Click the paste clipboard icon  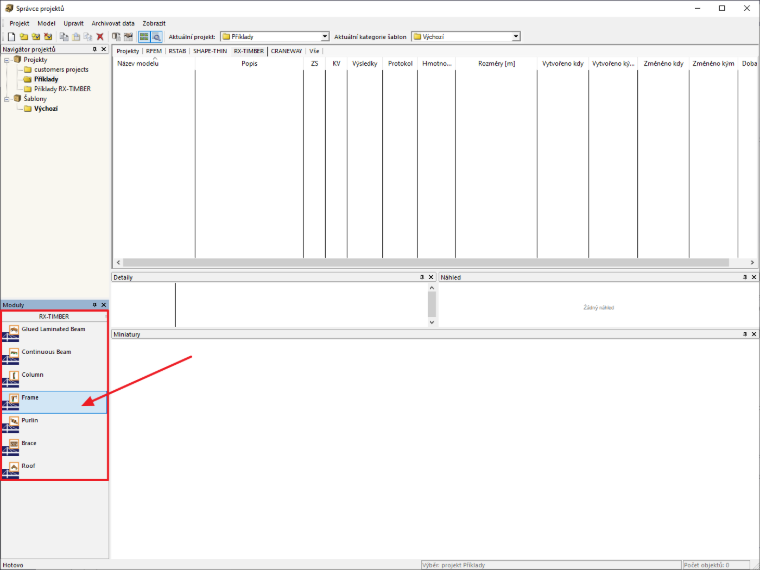point(76,37)
